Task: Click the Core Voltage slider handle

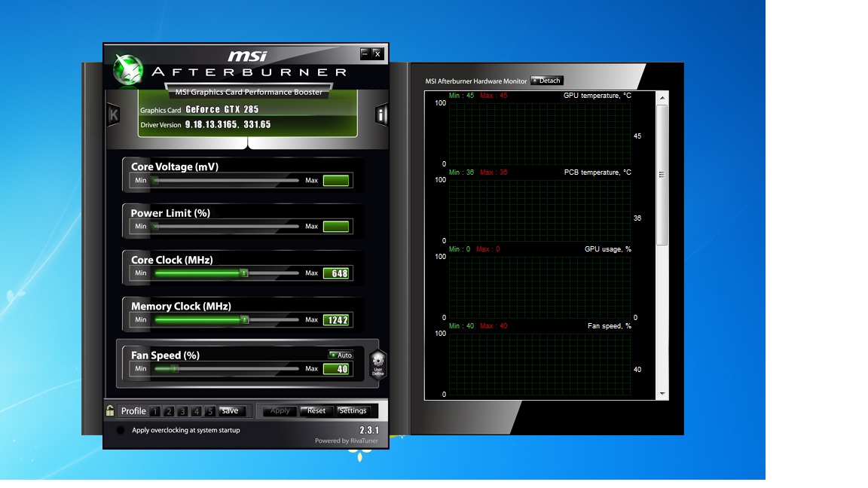Action: (155, 181)
